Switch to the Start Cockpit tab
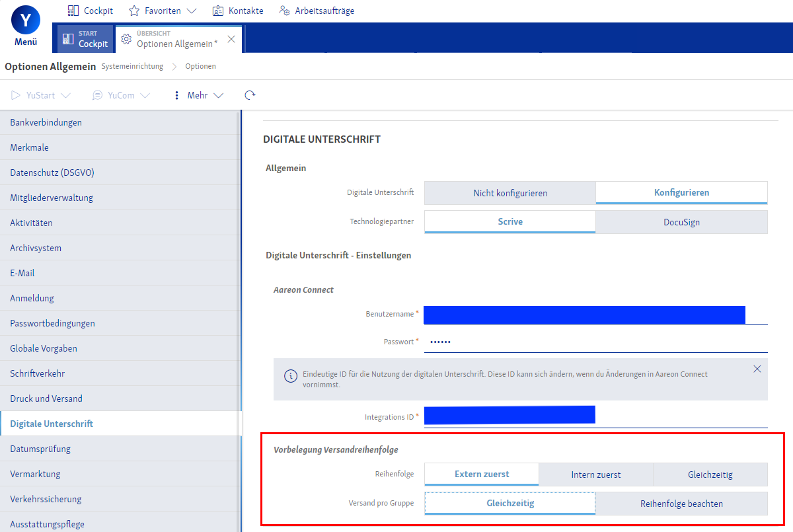This screenshot has height=532, width=793. (85, 39)
